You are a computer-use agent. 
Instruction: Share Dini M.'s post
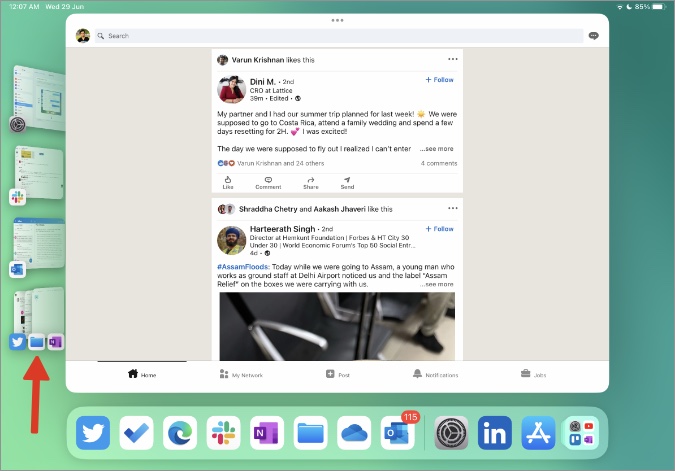click(x=311, y=183)
